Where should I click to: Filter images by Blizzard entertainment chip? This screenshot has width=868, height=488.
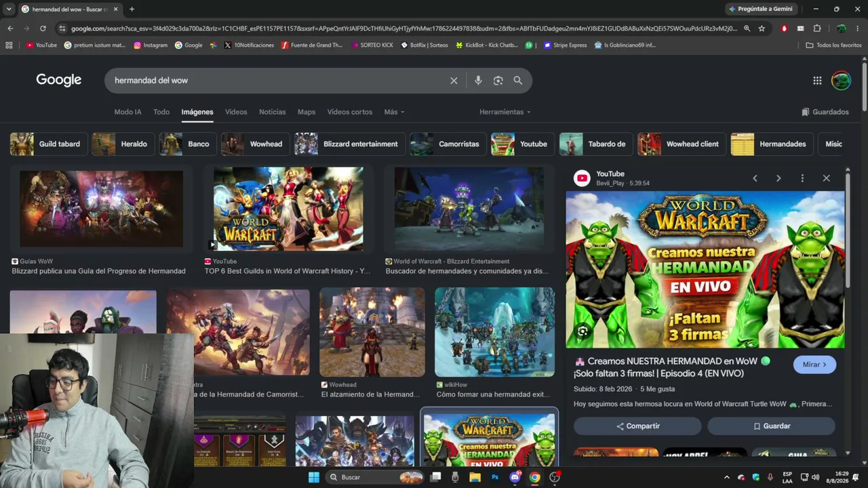350,144
